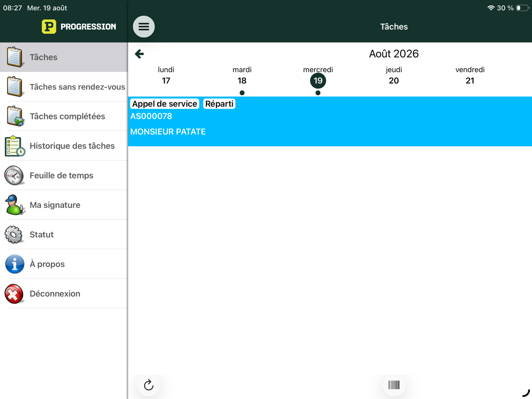Screen dimensions: 532x399
Task: Click the Appel de service tag
Action: click(165, 104)
